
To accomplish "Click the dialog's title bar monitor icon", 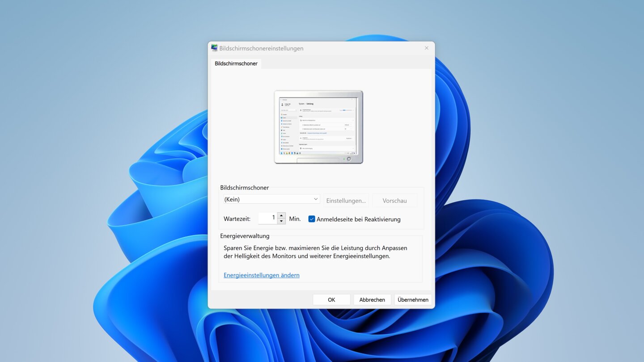I will (214, 48).
